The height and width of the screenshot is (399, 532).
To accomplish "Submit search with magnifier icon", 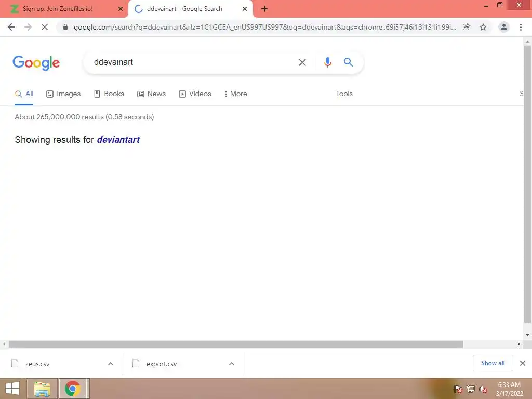I will pyautogui.click(x=348, y=62).
